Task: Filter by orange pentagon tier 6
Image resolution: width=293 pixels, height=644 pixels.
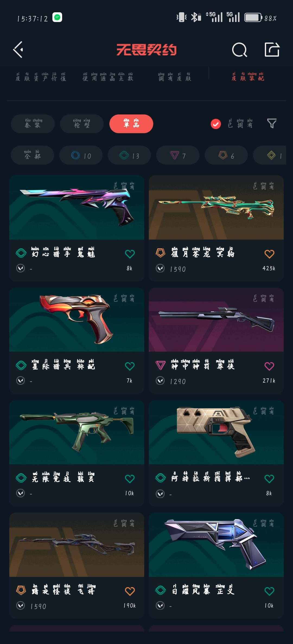Action: (226, 155)
